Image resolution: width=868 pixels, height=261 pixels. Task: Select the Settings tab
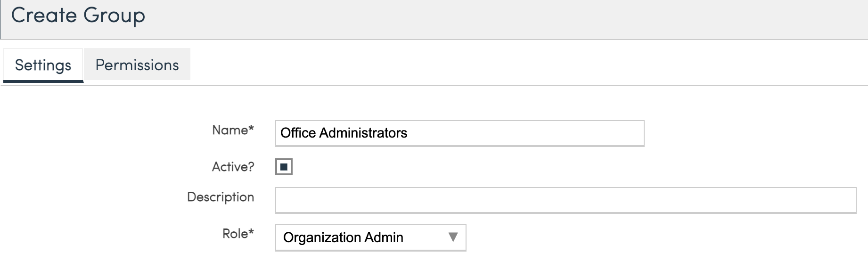tap(43, 65)
